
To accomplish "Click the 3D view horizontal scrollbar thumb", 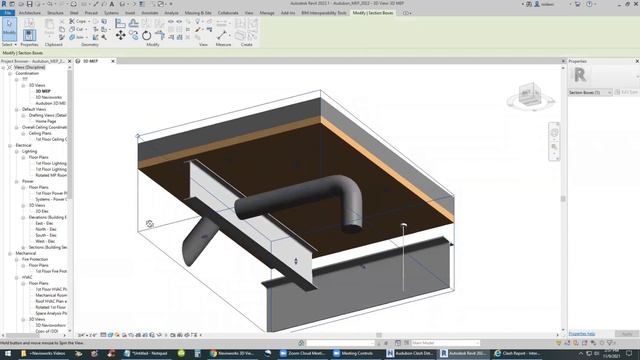I will click(379, 335).
